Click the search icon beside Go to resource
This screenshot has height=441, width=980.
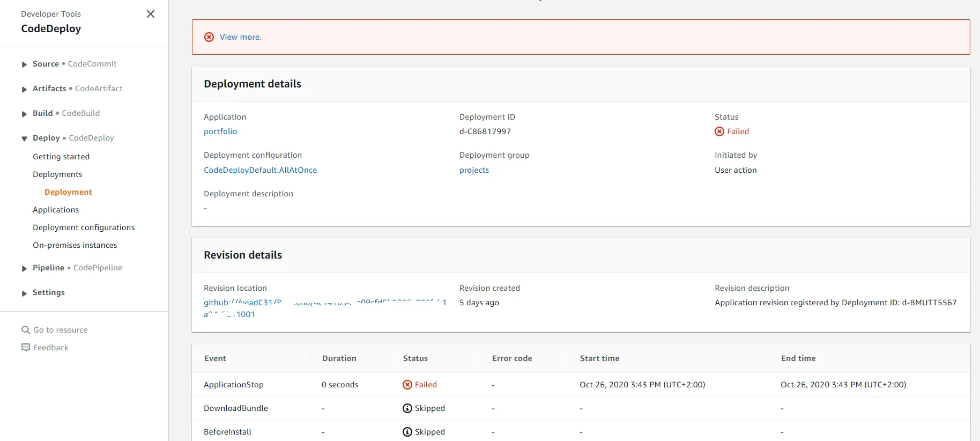26,330
